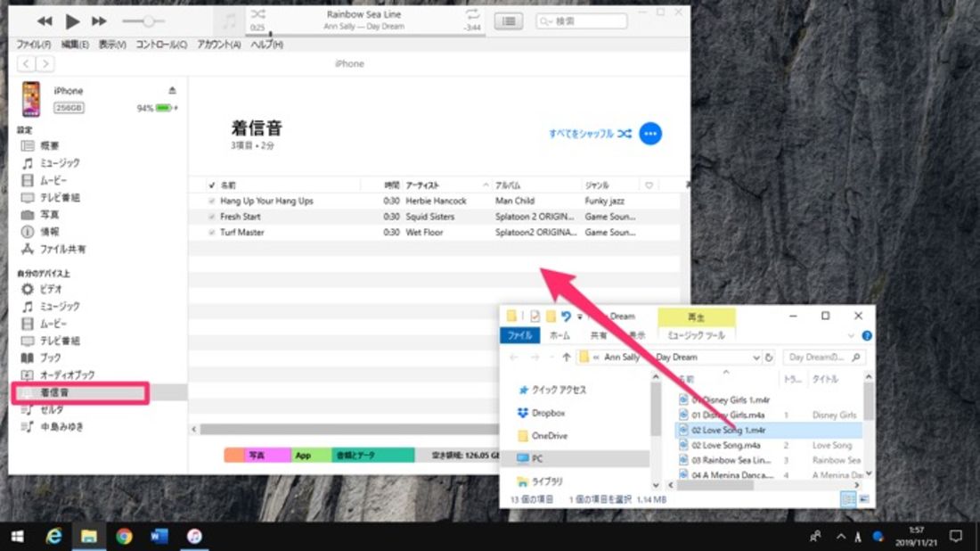The height and width of the screenshot is (551, 980).
Task: Toggle the checkbox for Hang Up Your Hang Ups
Action: coord(211,201)
